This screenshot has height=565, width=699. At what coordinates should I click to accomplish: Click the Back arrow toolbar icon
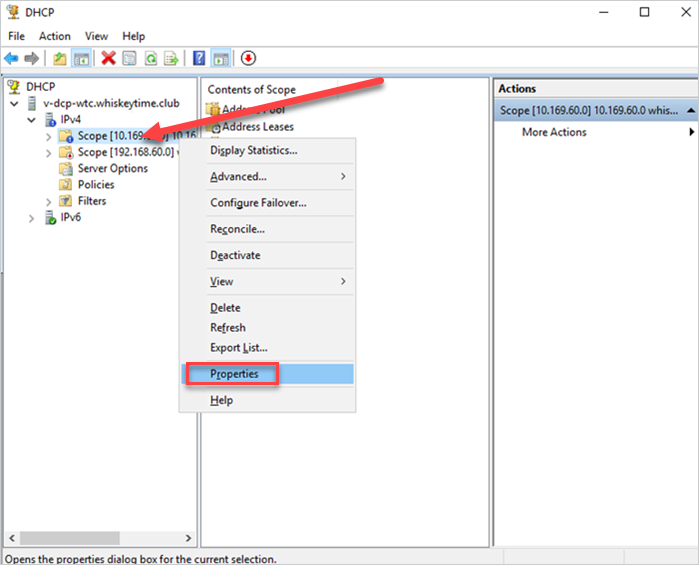[x=11, y=58]
